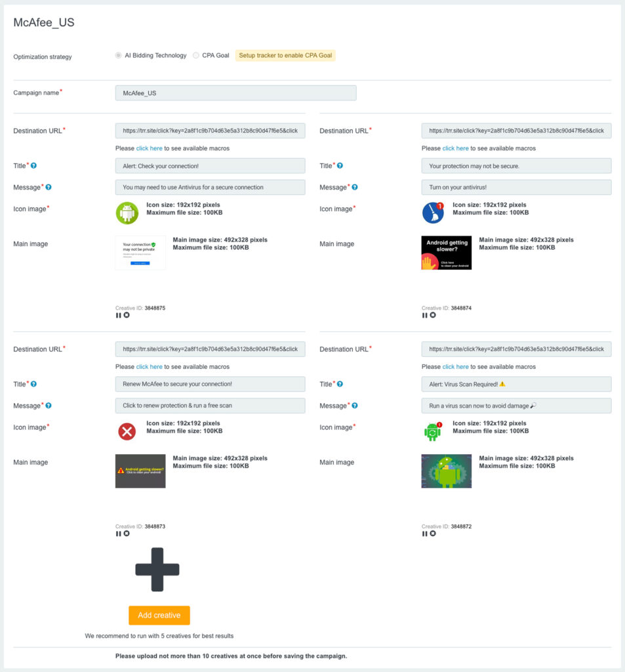The width and height of the screenshot is (625, 672).
Task: Stop creative 3848874
Action: pos(432,315)
